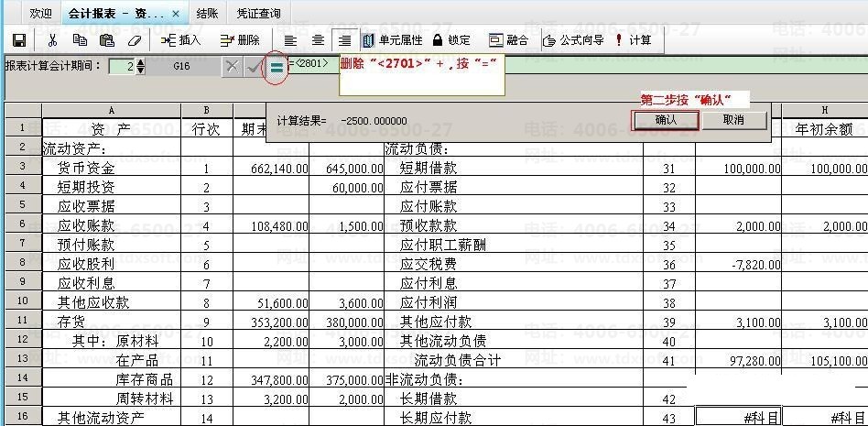Click the 存货 cell
Image resolution: width=868 pixels, height=426 pixels.
pos(112,322)
